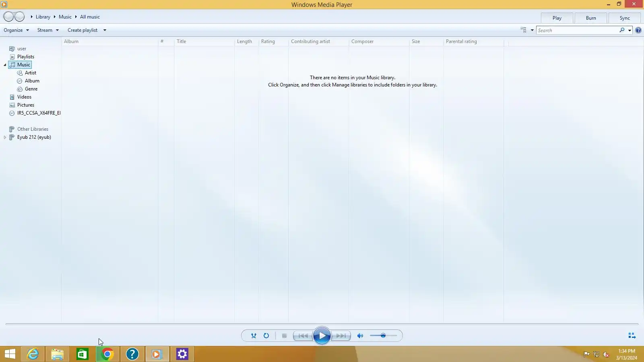Go forward using the Forward navigation button
This screenshot has width=644, height=362.
click(x=20, y=17)
